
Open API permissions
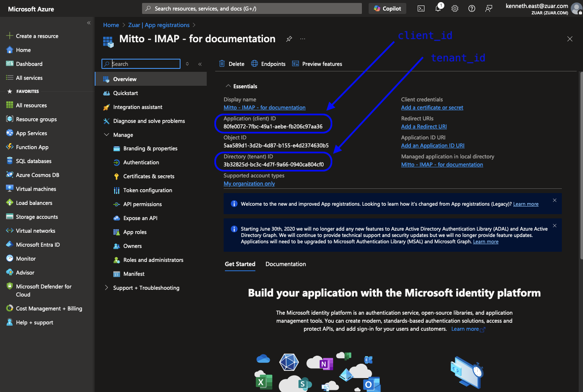pos(142,204)
